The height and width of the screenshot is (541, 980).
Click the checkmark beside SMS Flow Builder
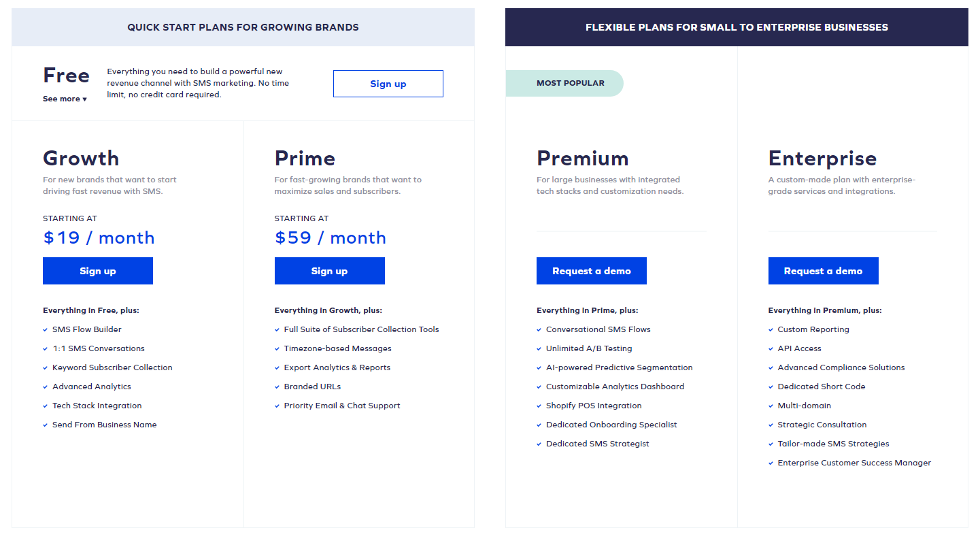46,330
